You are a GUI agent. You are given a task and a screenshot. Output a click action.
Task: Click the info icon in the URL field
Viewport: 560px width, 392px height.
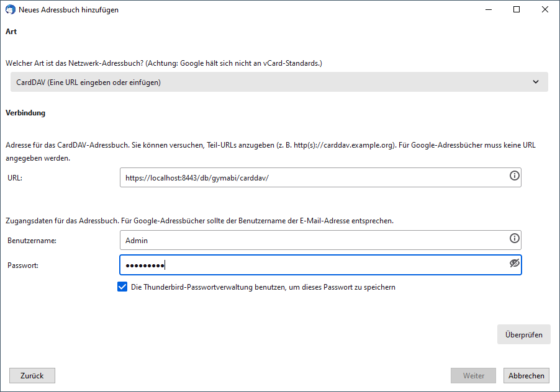pos(514,176)
